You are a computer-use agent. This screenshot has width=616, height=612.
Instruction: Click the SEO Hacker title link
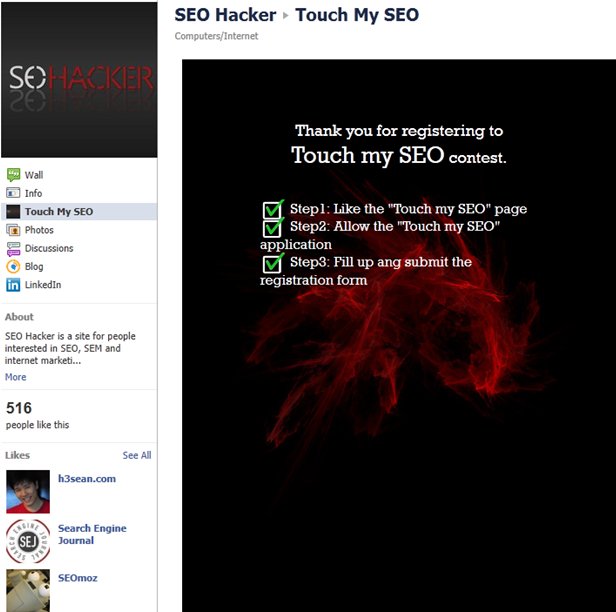(x=225, y=15)
